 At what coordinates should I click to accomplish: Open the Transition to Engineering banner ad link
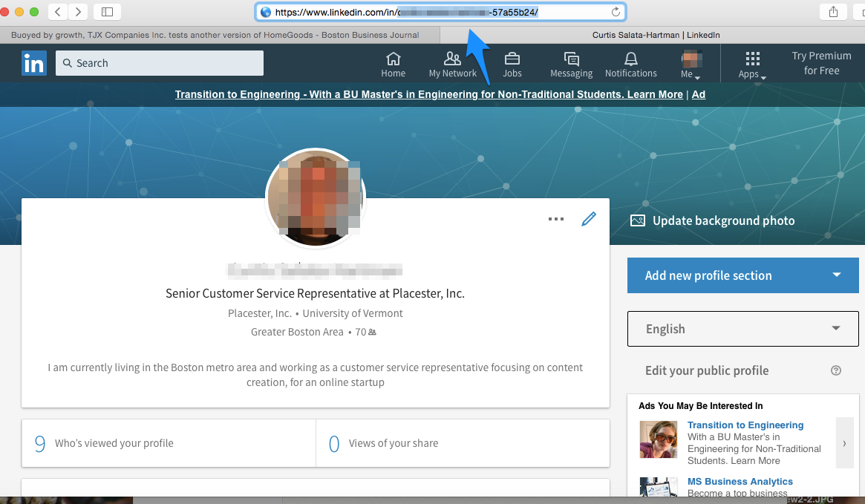(x=428, y=94)
